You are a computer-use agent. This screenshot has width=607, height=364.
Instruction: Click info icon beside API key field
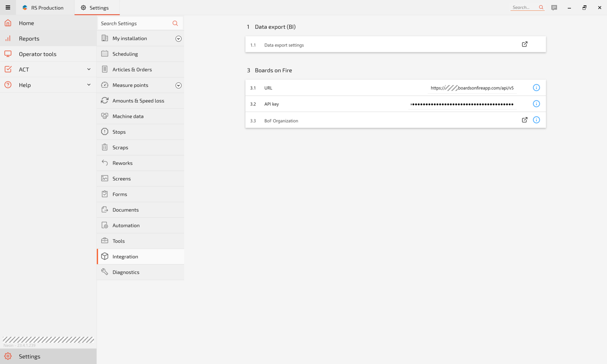536,104
